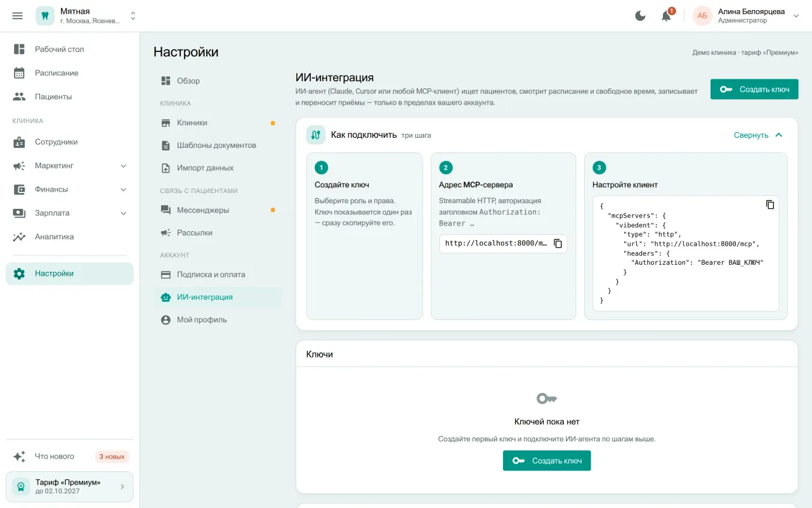Click the top Создать ключ button
812x508 pixels.
coord(754,90)
